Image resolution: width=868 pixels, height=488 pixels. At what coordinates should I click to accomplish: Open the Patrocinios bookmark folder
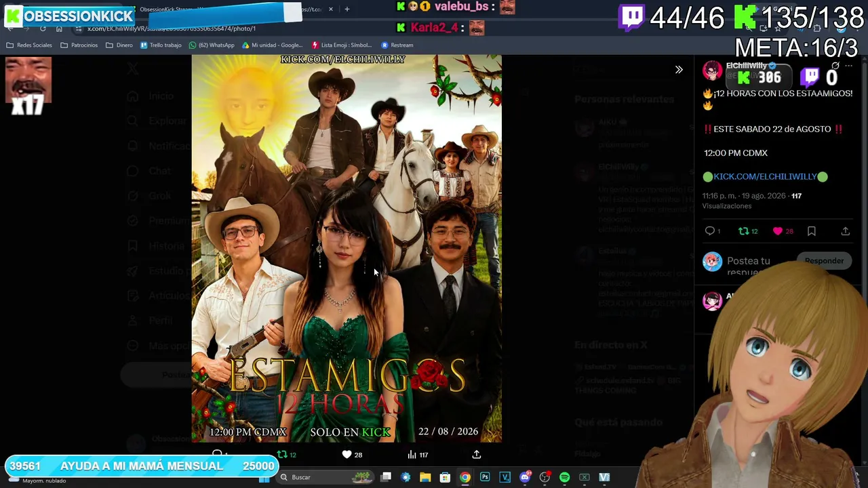click(79, 45)
